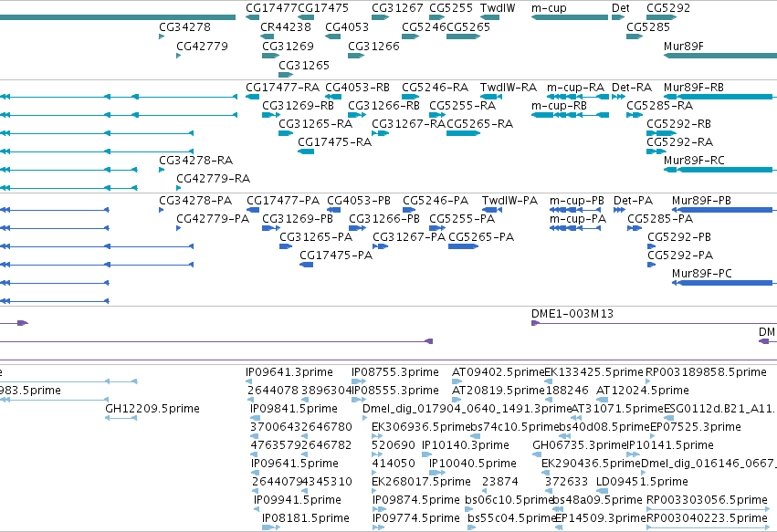Select the CG34278 gene label
Image resolution: width=777 pixels, height=532 pixels.
pos(184,26)
